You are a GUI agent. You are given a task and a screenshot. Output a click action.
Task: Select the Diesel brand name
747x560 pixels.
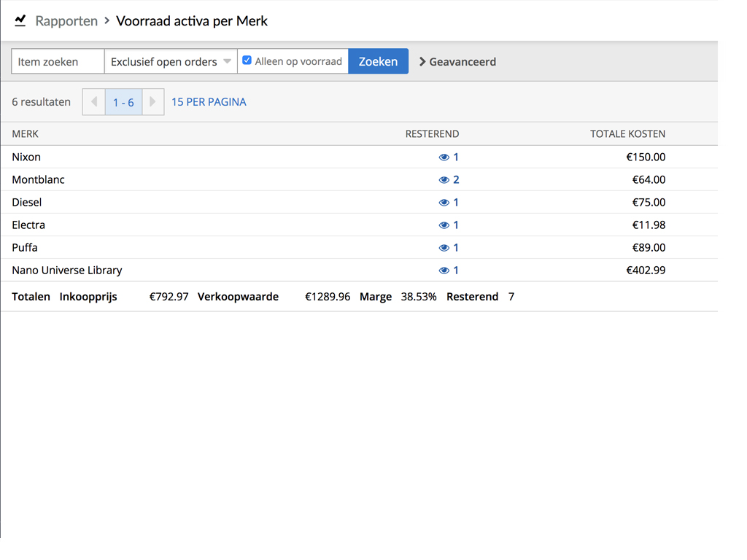click(27, 203)
